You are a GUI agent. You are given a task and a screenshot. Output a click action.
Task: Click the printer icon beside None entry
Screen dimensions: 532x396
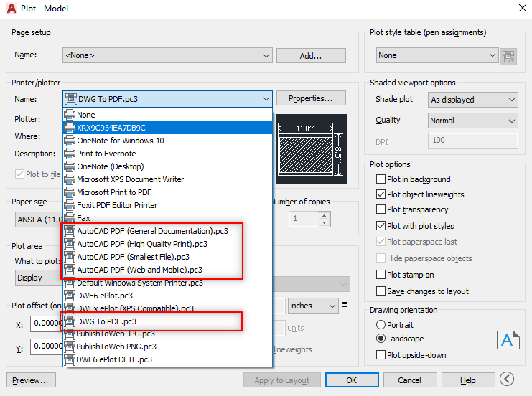pyautogui.click(x=70, y=115)
